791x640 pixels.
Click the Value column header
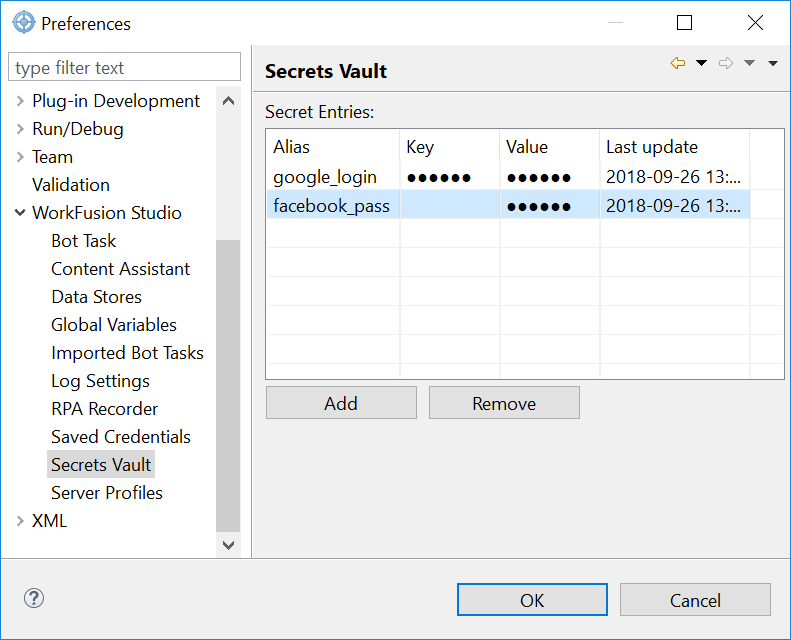[550, 147]
